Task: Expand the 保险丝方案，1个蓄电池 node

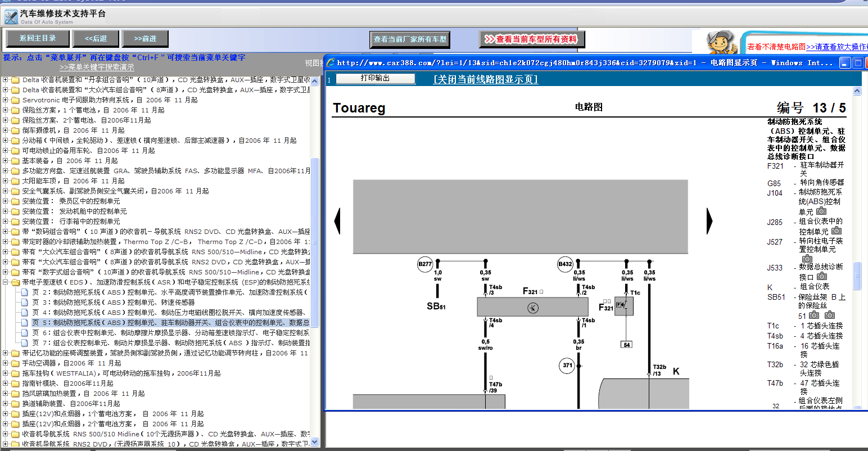Action: click(5, 110)
